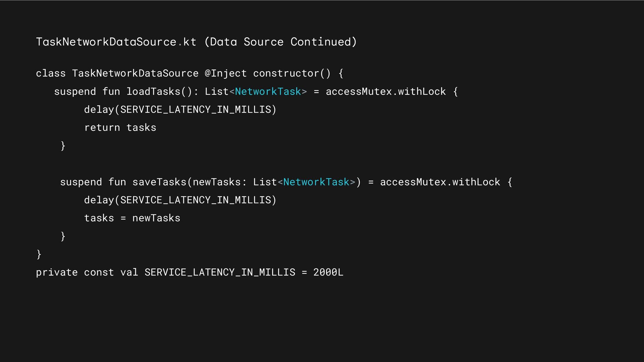Click the slide title 'TaskNetworkDataSource.kt (Data Source Continued)'
Screen dimensions: 644x362
[x=197, y=42]
